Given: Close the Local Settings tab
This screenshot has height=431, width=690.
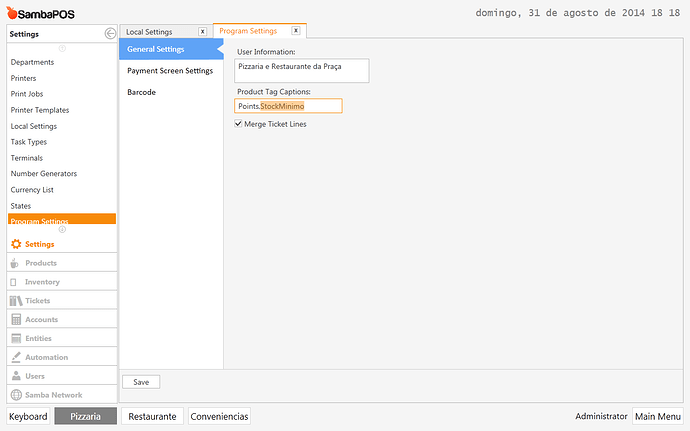Looking at the screenshot, I should pos(202,32).
